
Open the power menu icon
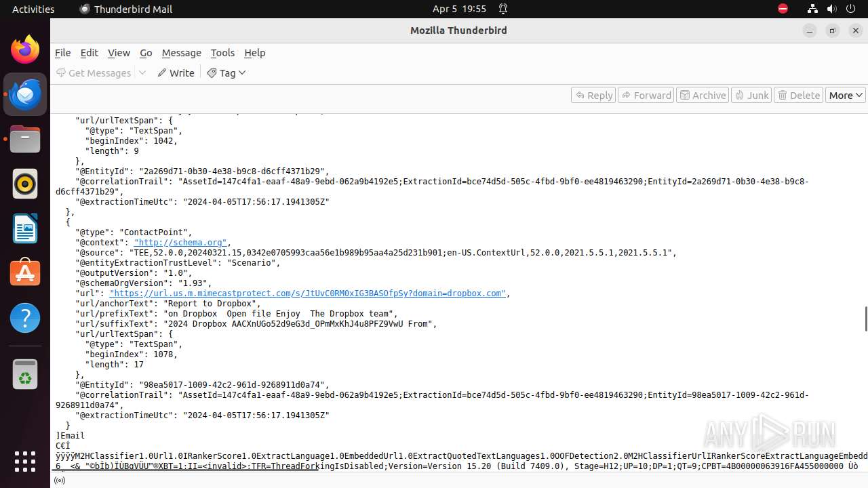point(850,9)
